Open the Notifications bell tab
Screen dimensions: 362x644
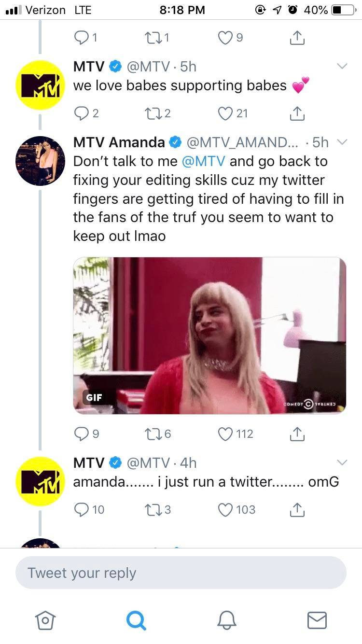point(226,619)
